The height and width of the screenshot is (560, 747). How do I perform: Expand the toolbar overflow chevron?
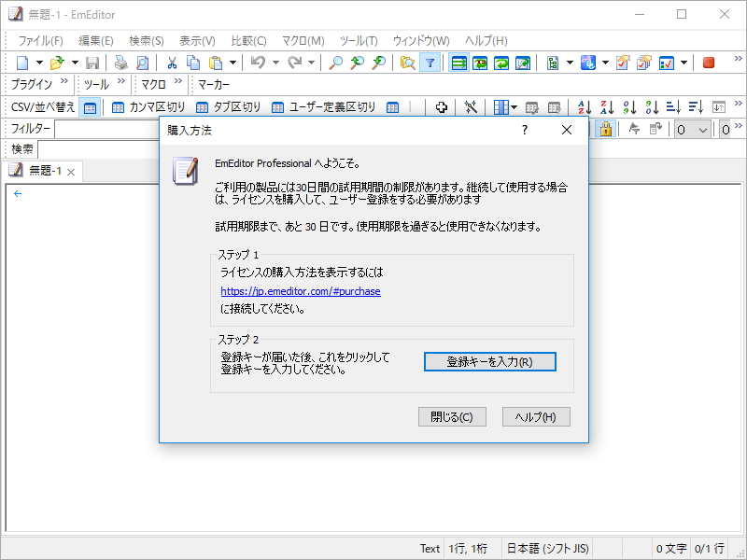click(x=740, y=63)
